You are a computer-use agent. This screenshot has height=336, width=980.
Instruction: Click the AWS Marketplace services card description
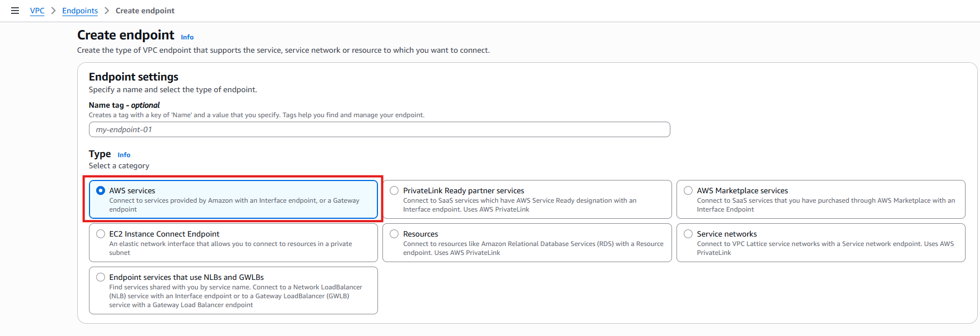(x=825, y=205)
